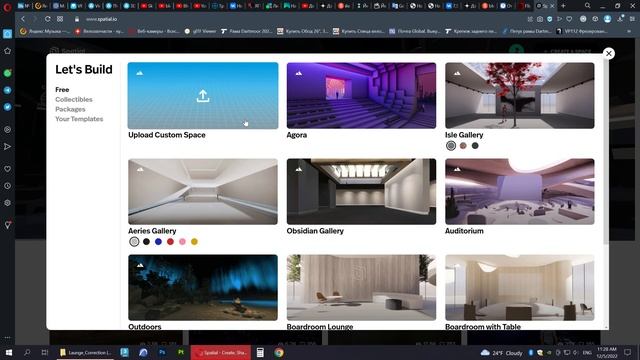Go forward in the browser

(35, 19)
